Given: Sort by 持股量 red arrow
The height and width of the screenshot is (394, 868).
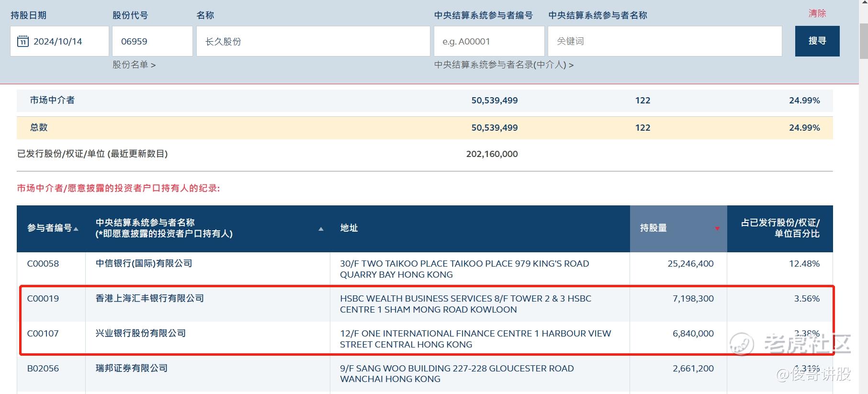Looking at the screenshot, I should (x=717, y=229).
